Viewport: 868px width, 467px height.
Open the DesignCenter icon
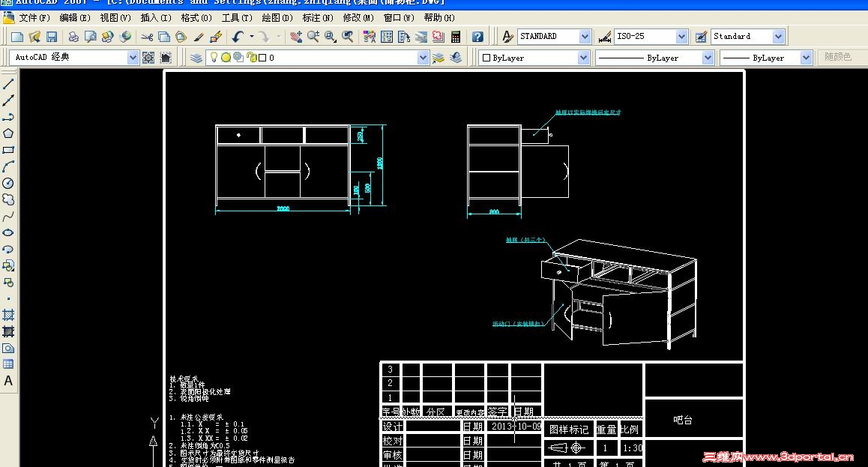(x=387, y=37)
